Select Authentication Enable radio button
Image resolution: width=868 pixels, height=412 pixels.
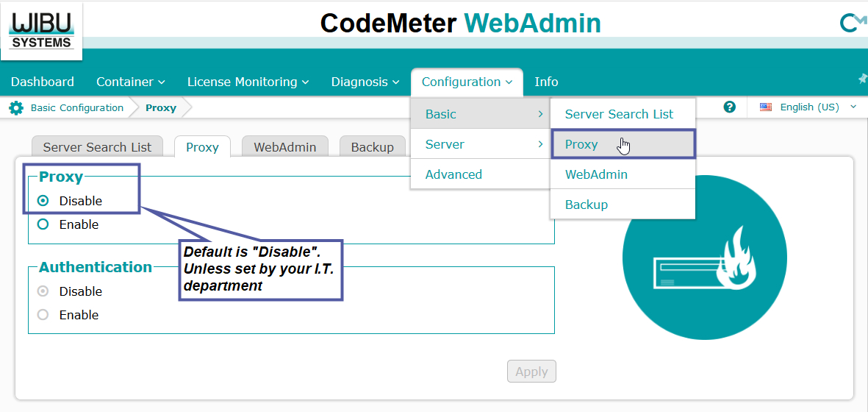[x=43, y=315]
